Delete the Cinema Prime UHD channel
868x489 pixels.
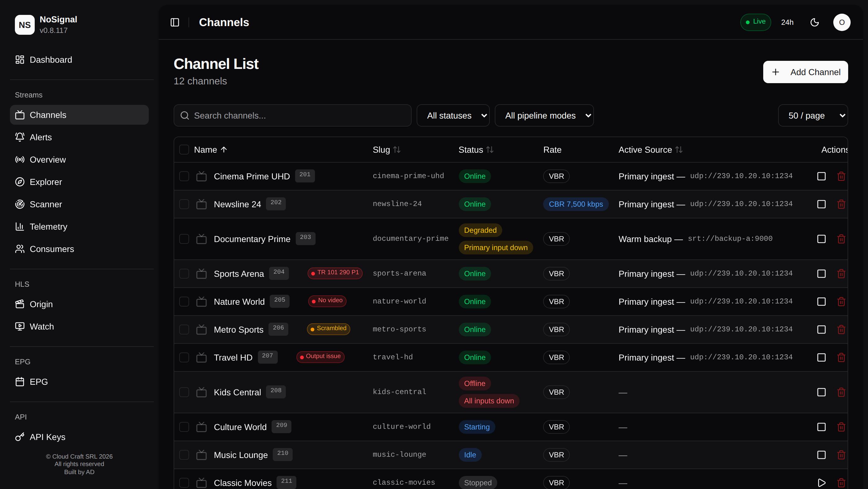pos(841,176)
